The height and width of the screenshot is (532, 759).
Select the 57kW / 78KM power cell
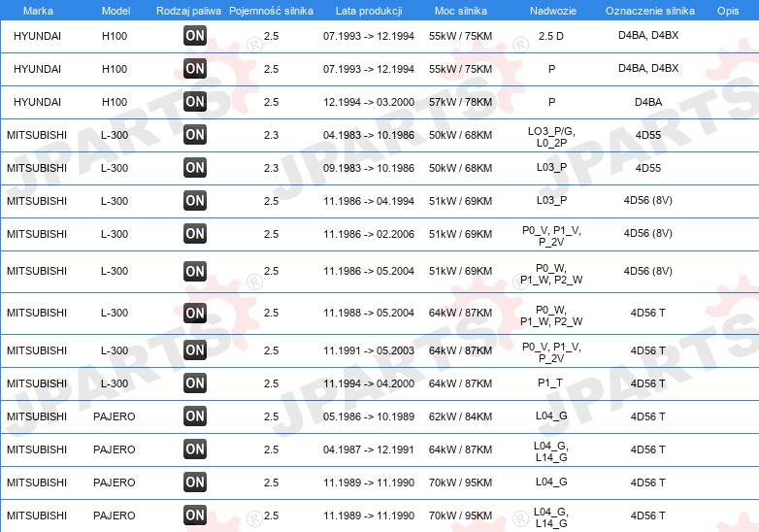460,102
